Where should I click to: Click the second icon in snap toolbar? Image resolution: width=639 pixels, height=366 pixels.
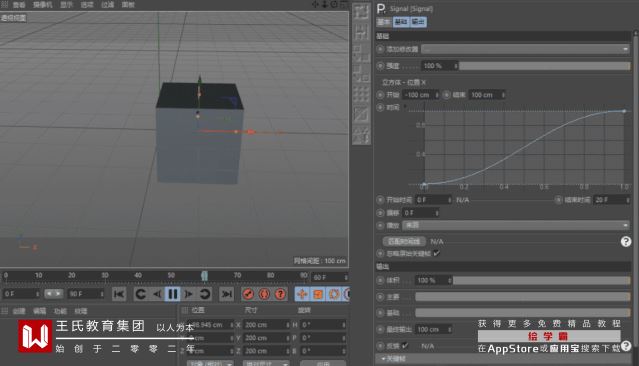tap(361, 31)
